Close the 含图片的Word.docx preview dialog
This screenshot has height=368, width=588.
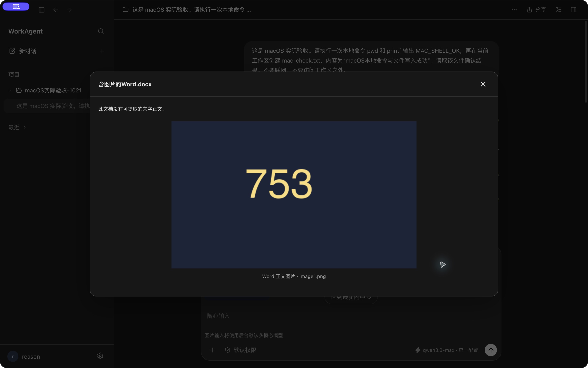point(483,84)
